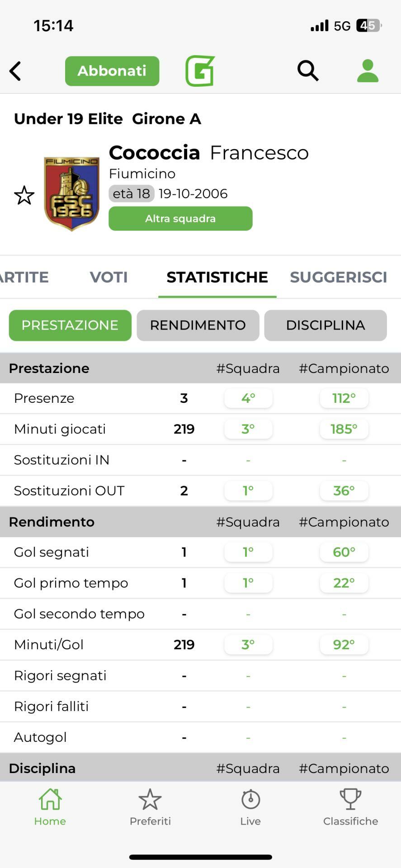This screenshot has width=401, height=868.
Task: Toggle favorite star next to Fiumicino crest
Action: click(24, 195)
